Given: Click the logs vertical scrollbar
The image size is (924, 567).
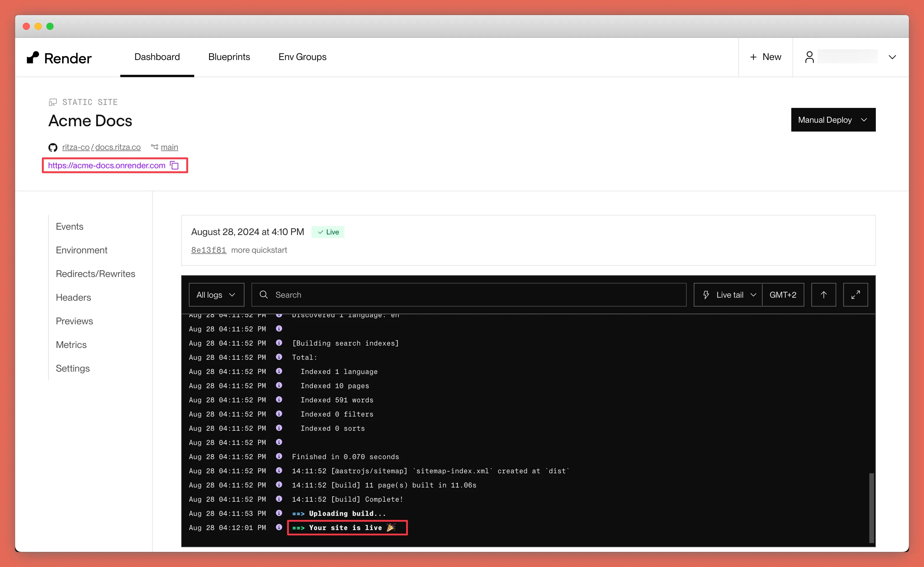Looking at the screenshot, I should pyautogui.click(x=871, y=508).
